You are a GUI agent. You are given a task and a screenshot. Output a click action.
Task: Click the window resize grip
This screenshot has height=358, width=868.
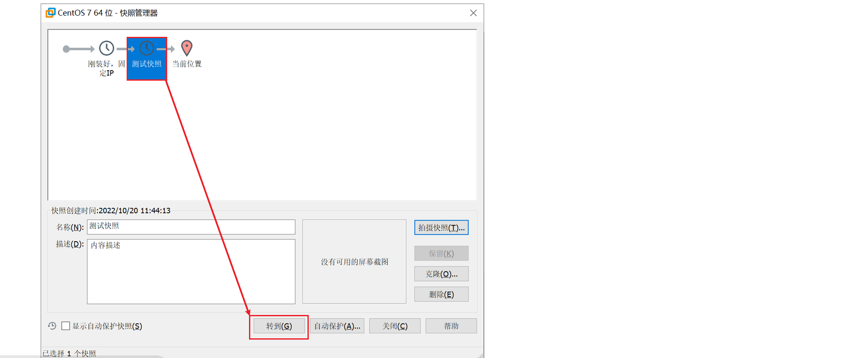pos(481,355)
